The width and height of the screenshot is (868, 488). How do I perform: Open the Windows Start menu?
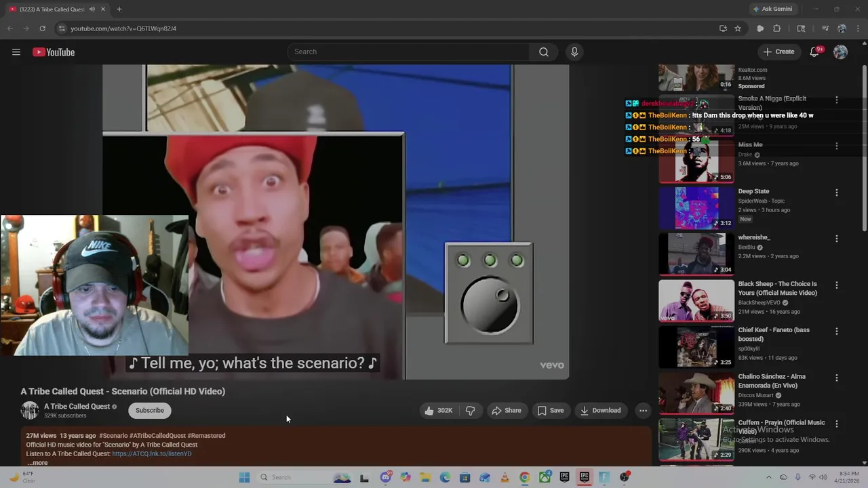pos(244,477)
